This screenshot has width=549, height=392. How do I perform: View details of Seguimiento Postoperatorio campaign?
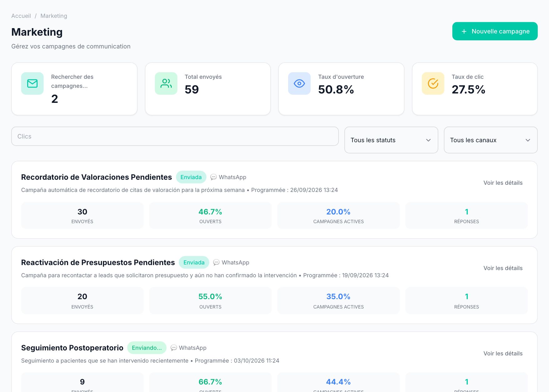point(503,354)
